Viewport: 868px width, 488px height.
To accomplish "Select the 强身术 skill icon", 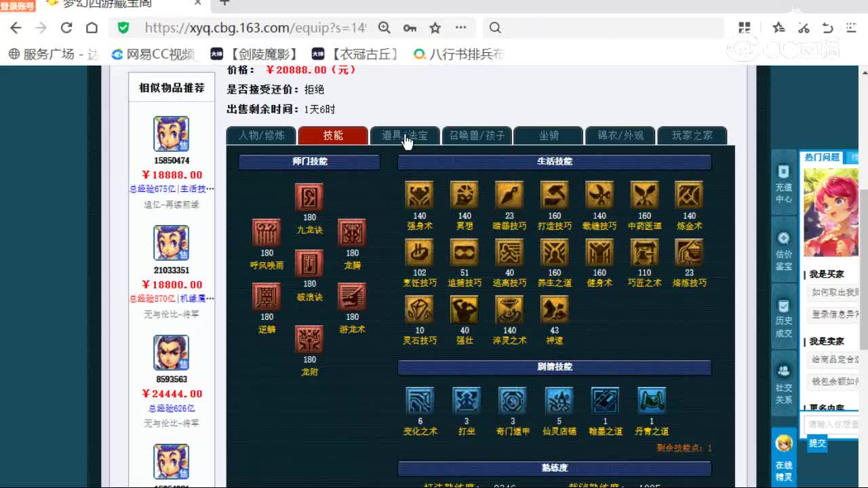I will [419, 197].
